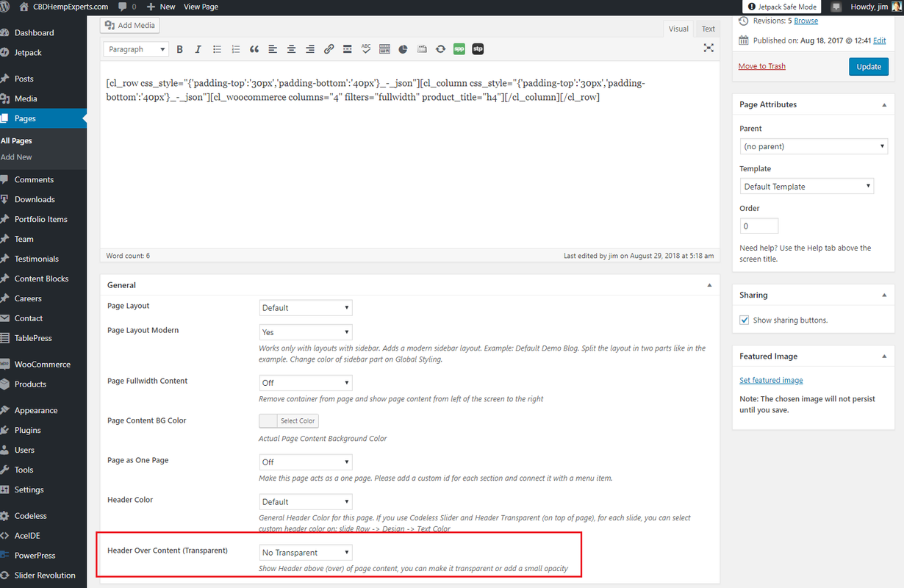Align text right

310,49
